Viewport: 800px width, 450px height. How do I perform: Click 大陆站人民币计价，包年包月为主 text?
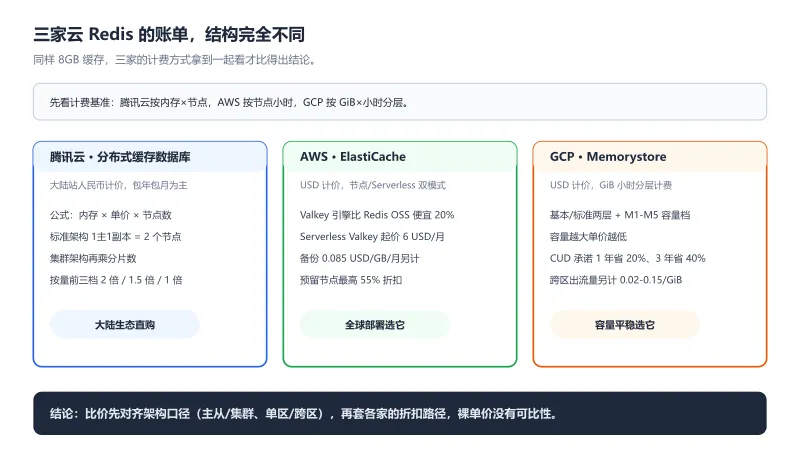(118, 185)
